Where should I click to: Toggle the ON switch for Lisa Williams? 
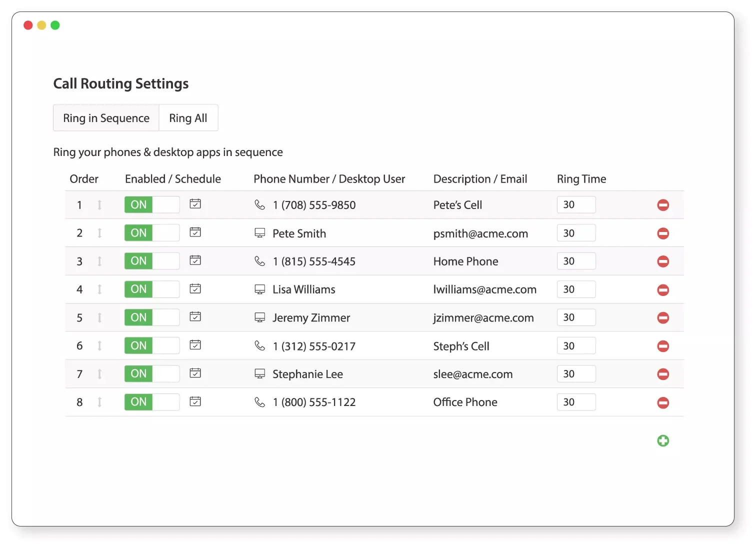pos(152,289)
